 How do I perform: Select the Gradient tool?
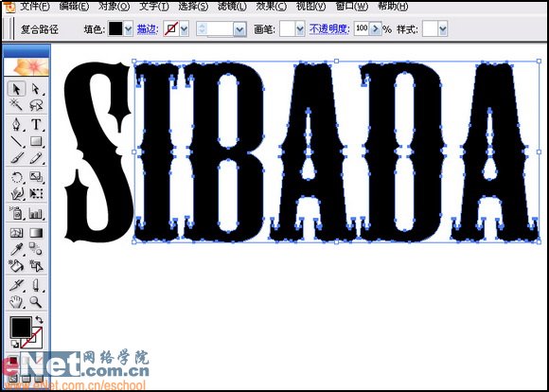click(36, 233)
